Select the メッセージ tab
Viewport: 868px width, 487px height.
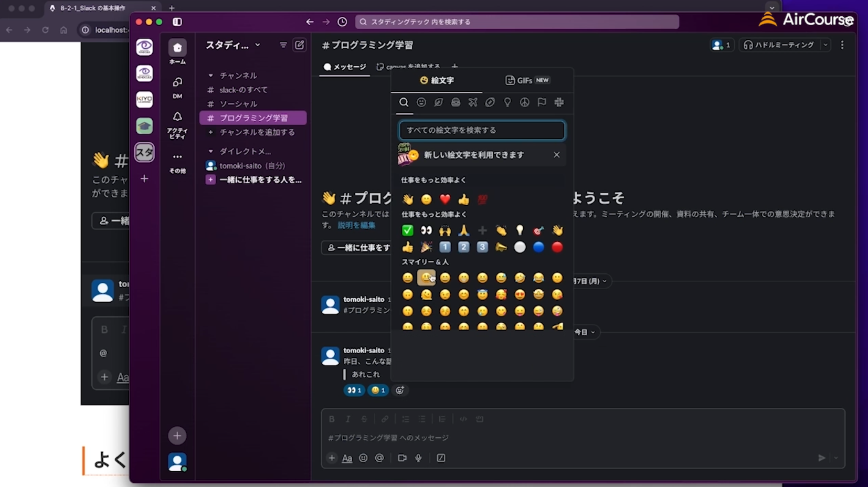pos(345,67)
